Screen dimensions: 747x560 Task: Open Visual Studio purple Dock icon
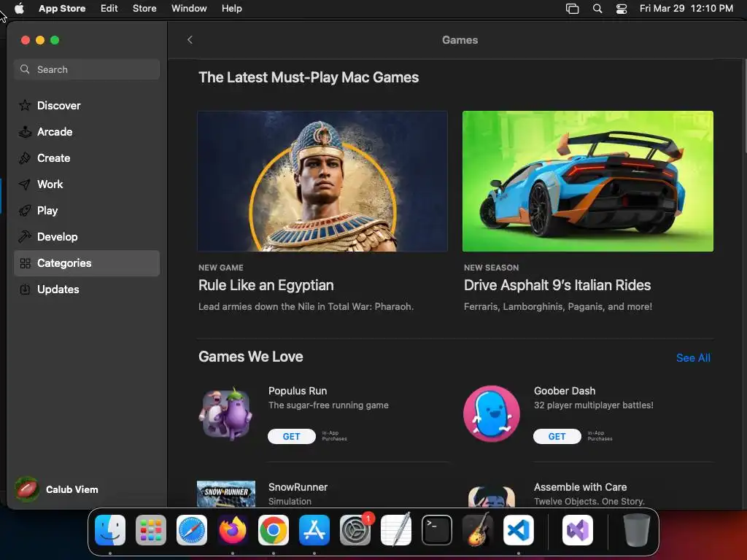[x=578, y=530]
